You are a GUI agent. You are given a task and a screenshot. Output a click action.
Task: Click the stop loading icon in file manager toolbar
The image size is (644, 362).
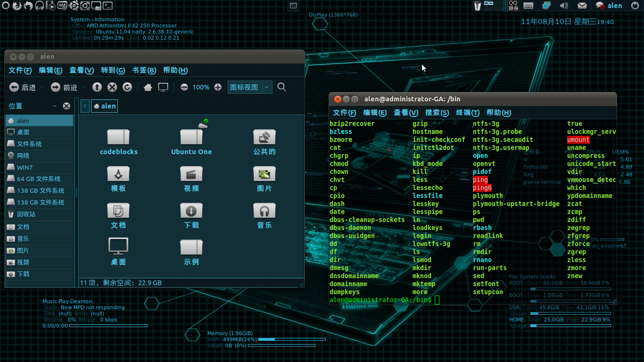[112, 87]
